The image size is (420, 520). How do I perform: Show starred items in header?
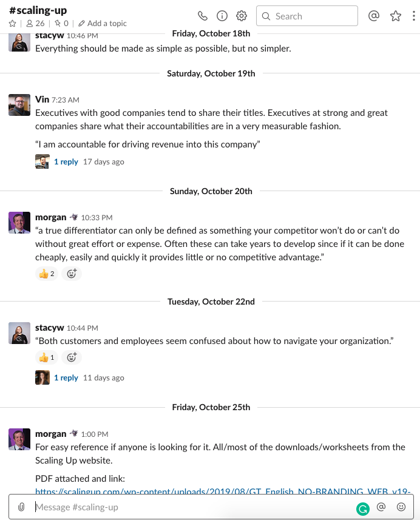coord(396,16)
